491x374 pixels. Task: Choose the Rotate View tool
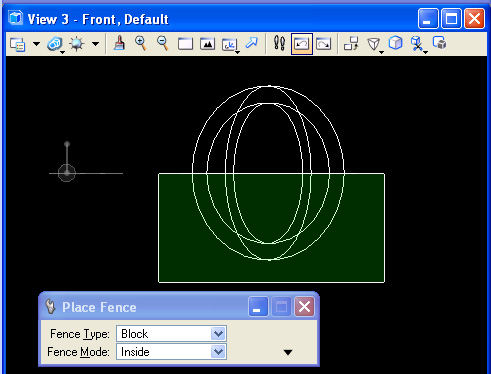[x=230, y=44]
